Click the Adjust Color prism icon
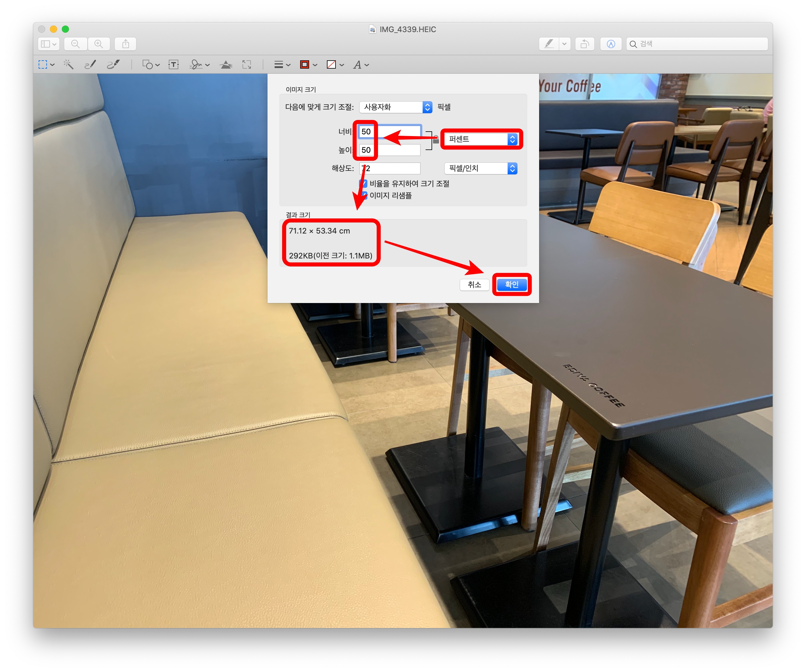Viewport: 806px width, 672px height. pos(226,64)
